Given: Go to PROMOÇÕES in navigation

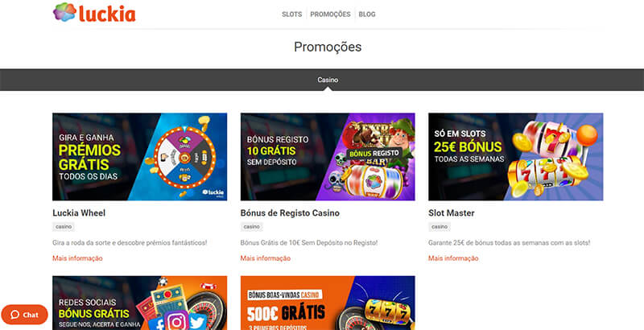Looking at the screenshot, I should click(x=330, y=14).
